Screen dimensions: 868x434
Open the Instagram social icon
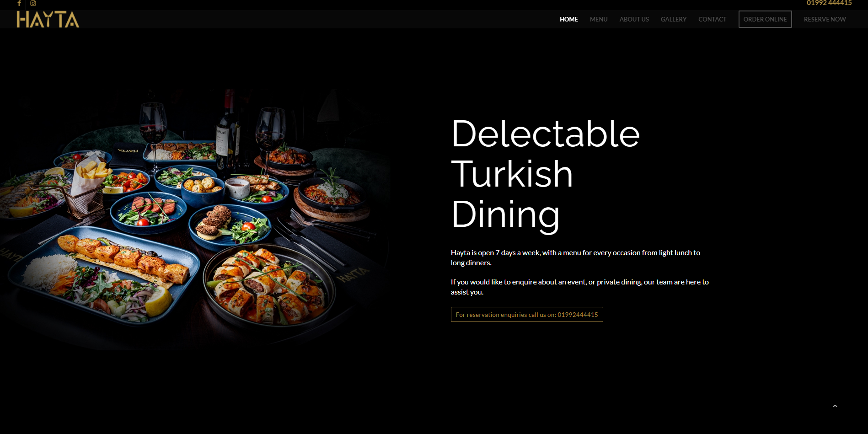point(33,3)
